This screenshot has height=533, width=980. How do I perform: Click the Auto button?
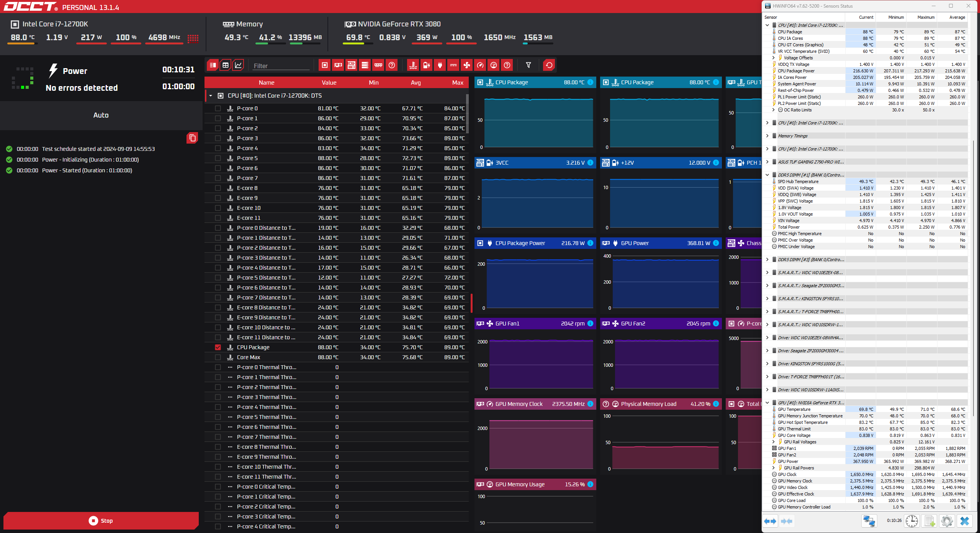click(101, 115)
